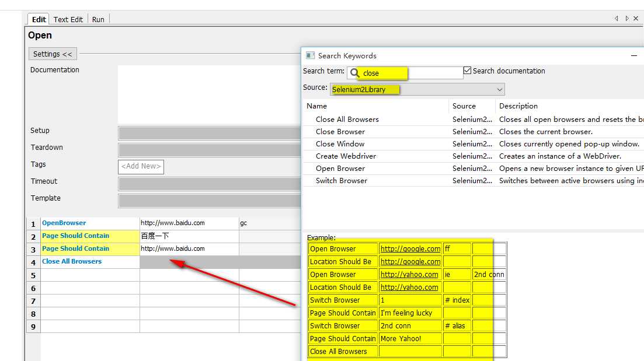Click row header number 5

(33, 275)
